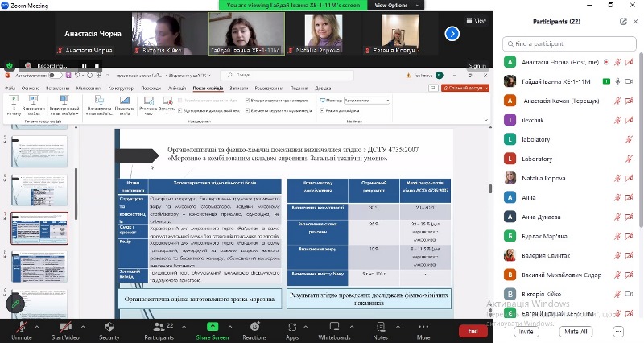The image size is (644, 343).
Task: Click muted mic icon for ilevchuk
Action: pyautogui.click(x=617, y=120)
